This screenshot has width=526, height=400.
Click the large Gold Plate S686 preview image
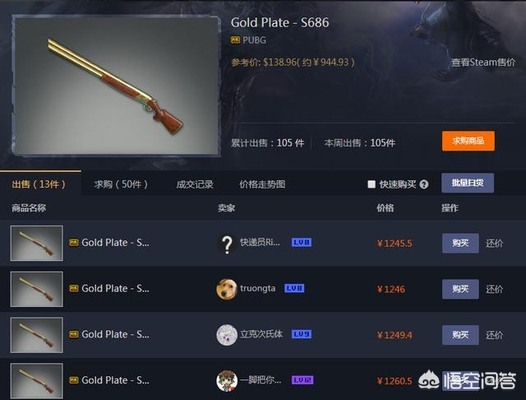[116, 86]
